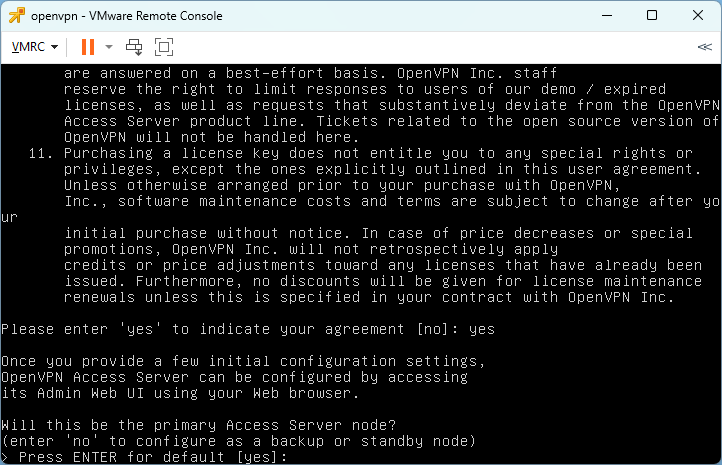Click the 'Will this be the primary Access Server node?' line

click(198, 425)
